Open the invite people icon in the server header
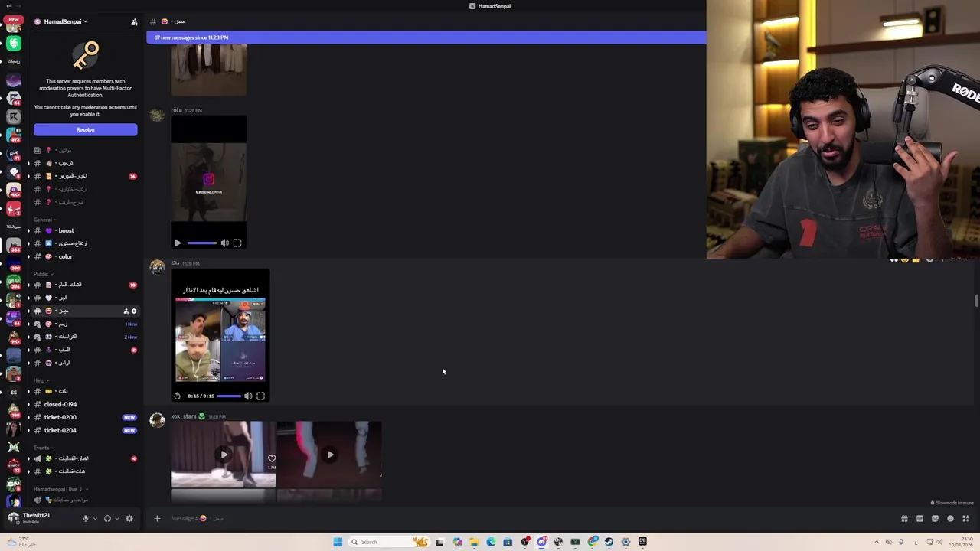The width and height of the screenshot is (980, 551). tap(134, 21)
